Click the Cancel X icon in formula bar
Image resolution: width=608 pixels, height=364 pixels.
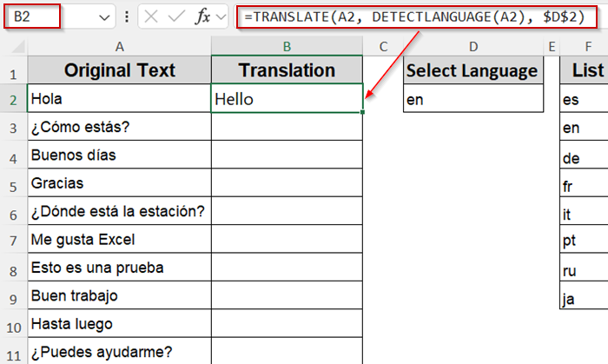151,17
